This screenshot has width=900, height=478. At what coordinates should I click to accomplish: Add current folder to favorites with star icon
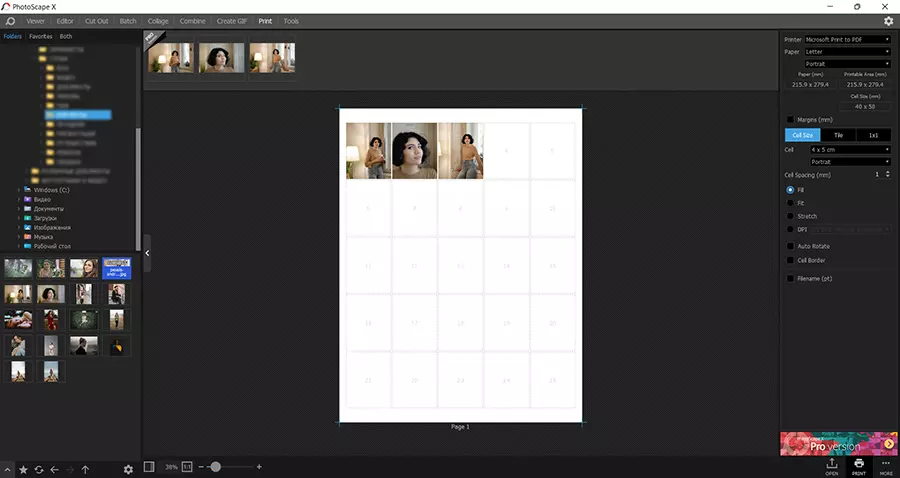[x=24, y=469]
